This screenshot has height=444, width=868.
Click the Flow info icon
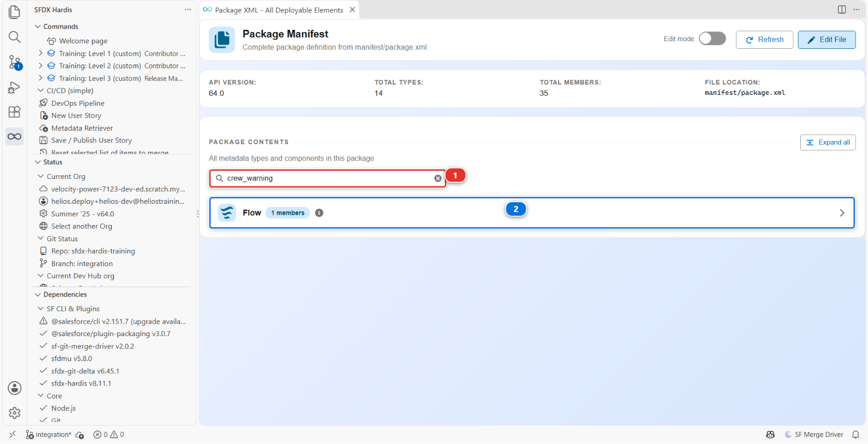pos(319,213)
